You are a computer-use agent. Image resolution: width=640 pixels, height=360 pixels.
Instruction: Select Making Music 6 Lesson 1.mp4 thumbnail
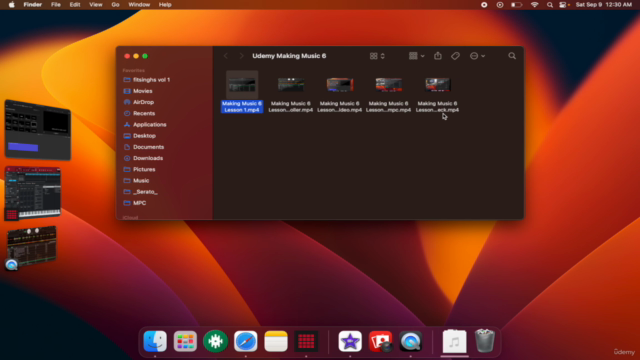click(x=242, y=85)
